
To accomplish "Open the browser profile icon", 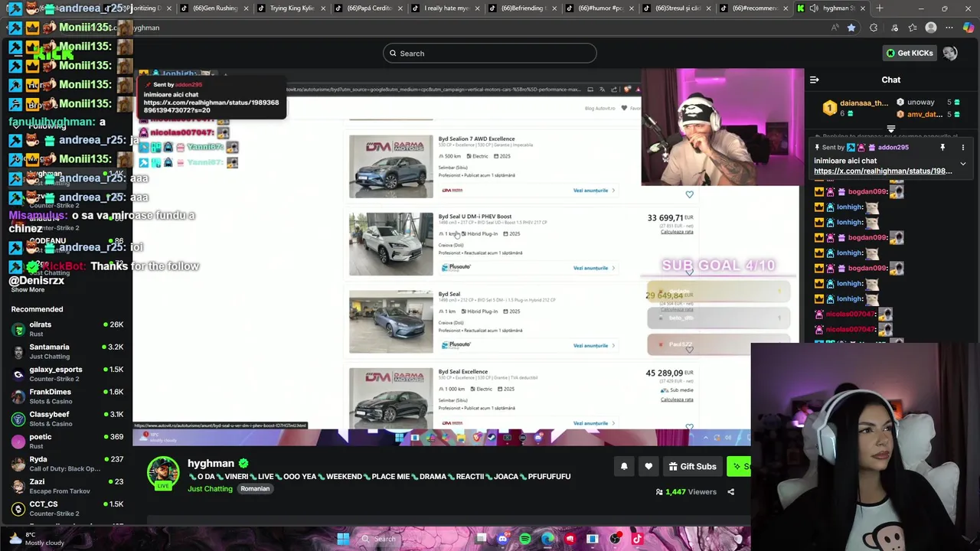I will [931, 28].
